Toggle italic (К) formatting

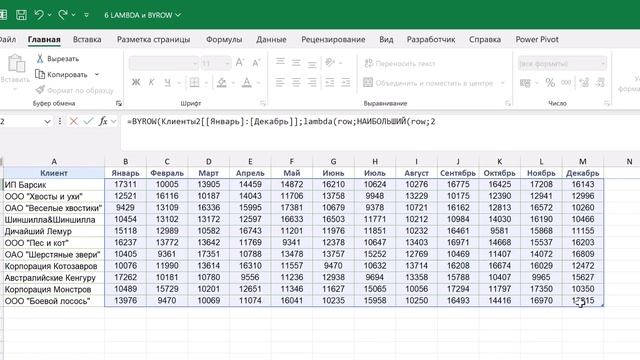[151, 82]
